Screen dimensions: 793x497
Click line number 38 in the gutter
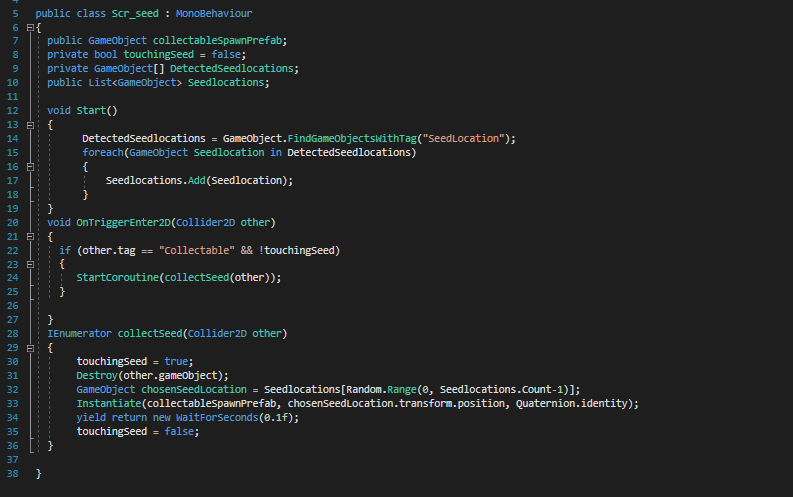(13, 471)
